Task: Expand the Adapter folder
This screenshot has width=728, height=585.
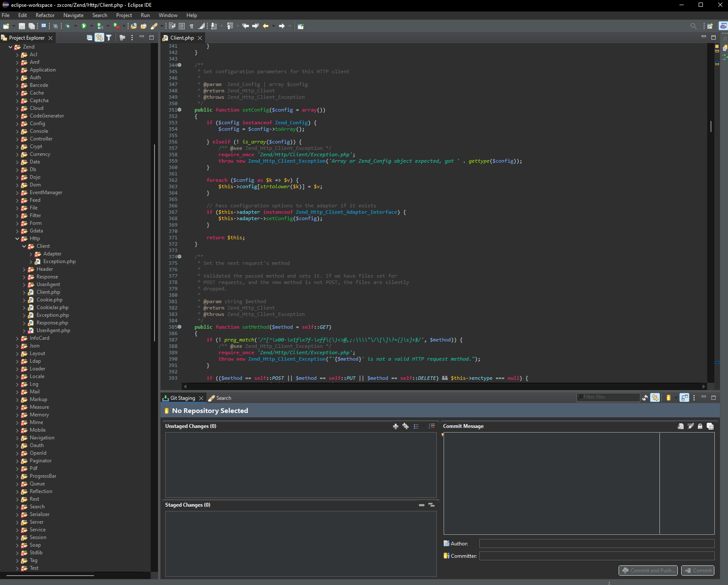Action: tap(31, 254)
